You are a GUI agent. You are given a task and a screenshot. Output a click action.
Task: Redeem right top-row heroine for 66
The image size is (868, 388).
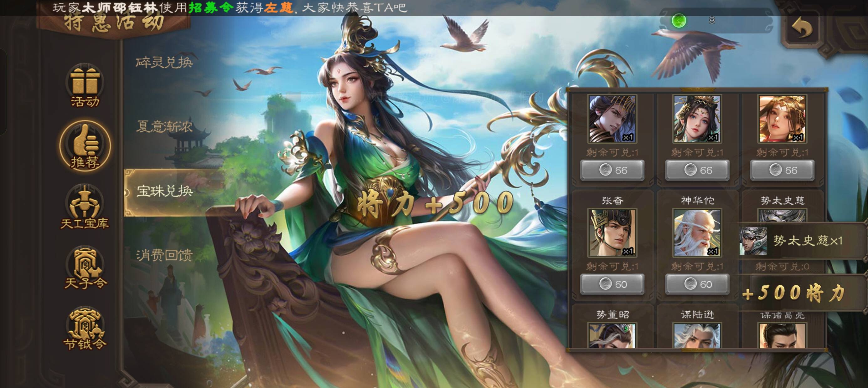[782, 170]
